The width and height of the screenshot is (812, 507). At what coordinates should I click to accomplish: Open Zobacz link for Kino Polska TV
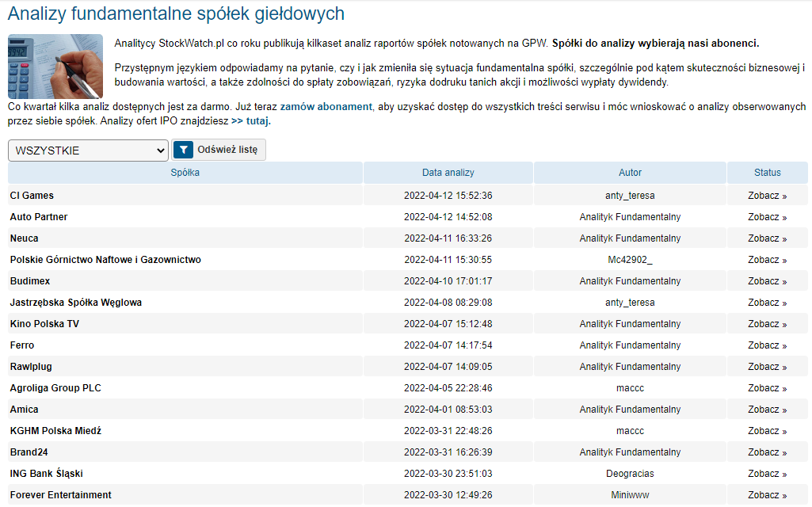767,324
